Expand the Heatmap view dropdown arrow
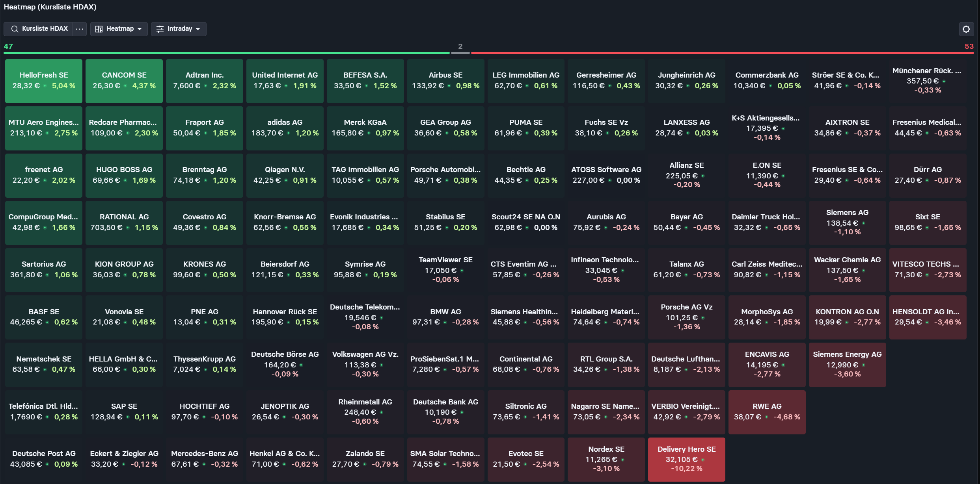This screenshot has height=484, width=980. point(140,29)
